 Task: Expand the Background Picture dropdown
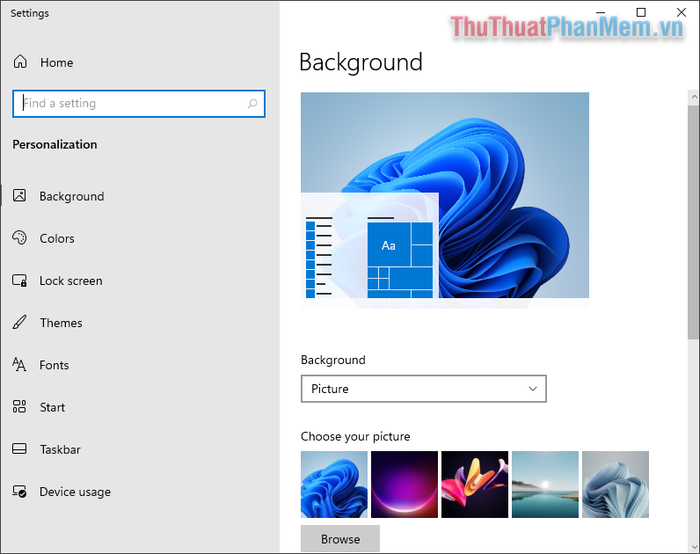(x=424, y=389)
